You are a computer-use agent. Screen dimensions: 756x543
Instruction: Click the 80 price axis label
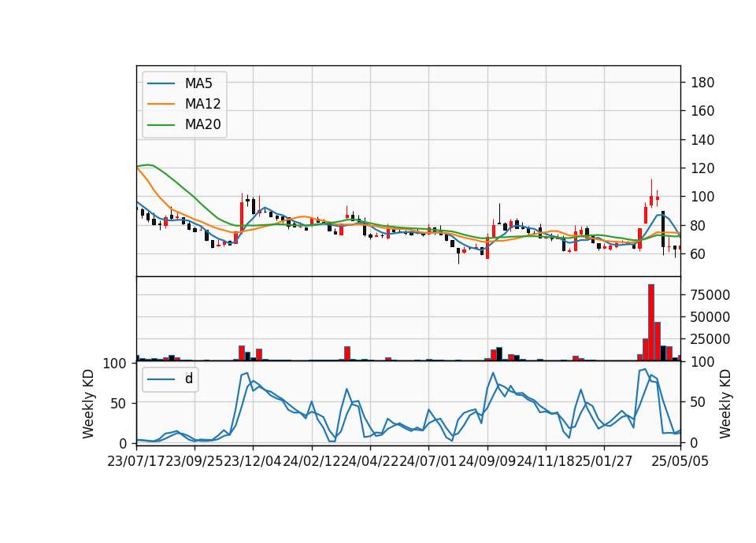pyautogui.click(x=699, y=226)
